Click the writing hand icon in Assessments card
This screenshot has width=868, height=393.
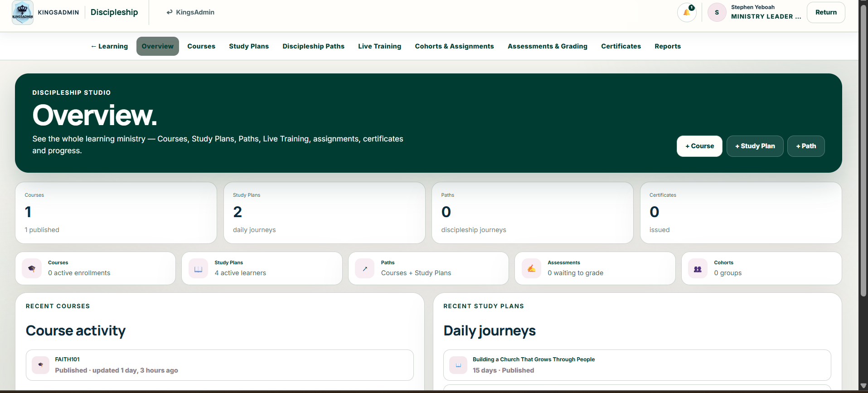[531, 269]
